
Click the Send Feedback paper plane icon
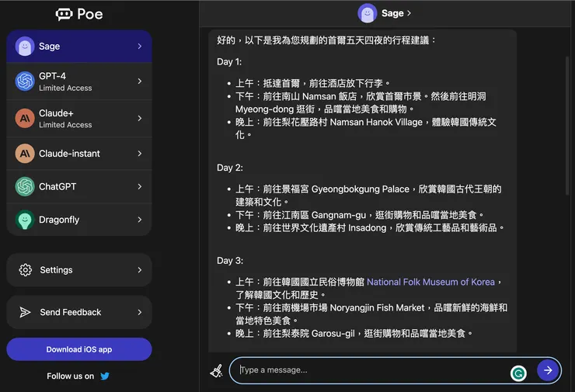point(25,312)
